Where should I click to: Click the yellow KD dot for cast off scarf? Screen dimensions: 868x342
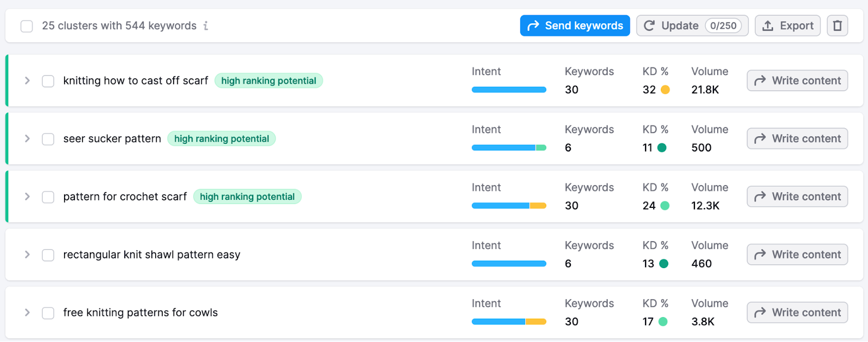[x=665, y=90]
